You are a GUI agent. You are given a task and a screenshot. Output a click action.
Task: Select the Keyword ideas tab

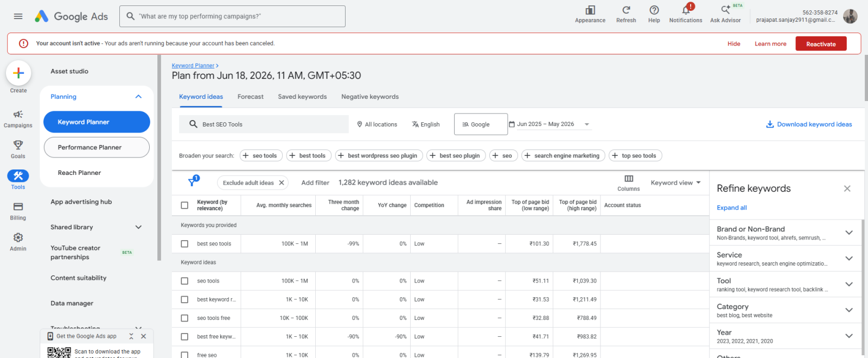click(201, 97)
